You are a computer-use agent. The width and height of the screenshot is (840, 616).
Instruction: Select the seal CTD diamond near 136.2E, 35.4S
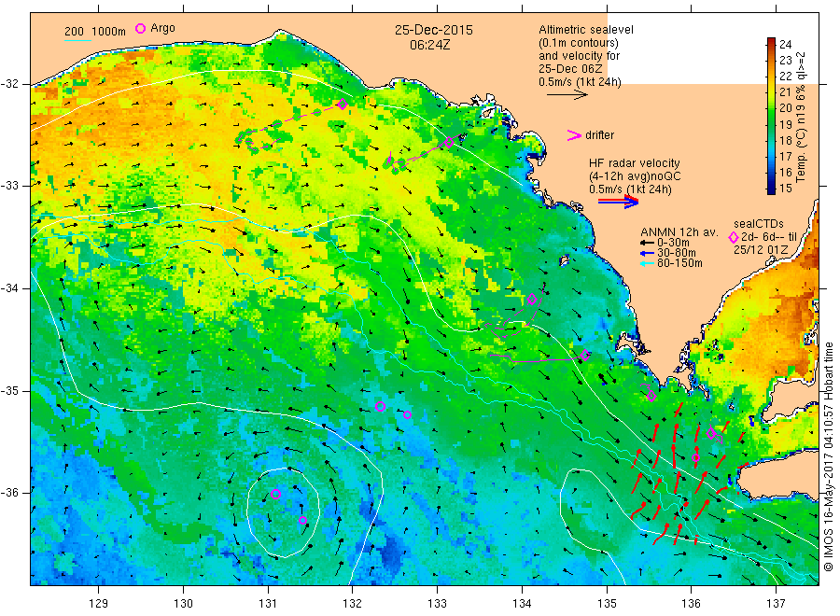click(711, 433)
